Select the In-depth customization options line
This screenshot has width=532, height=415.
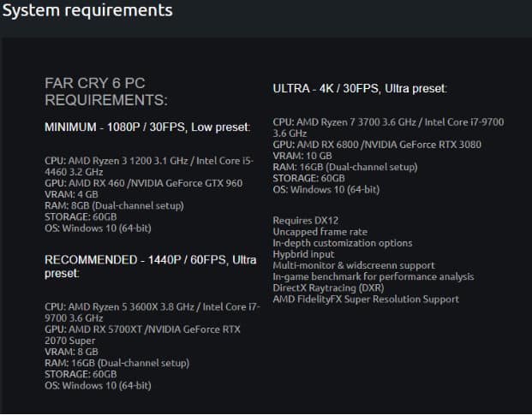pyautogui.click(x=342, y=244)
